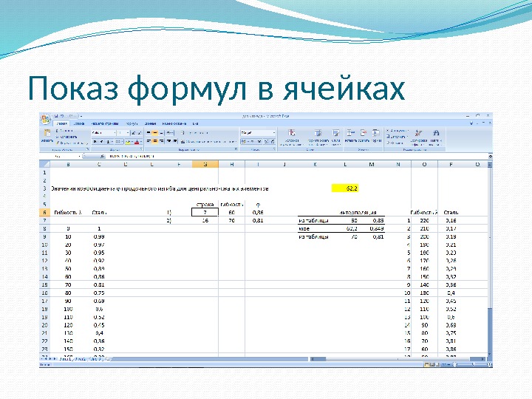Click the yellow fill color button

128,141
